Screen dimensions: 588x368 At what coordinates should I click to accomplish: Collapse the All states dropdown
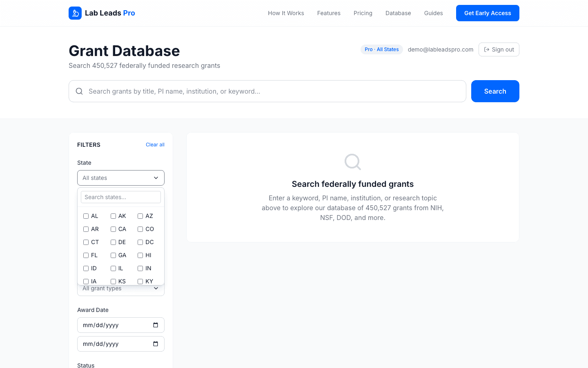(121, 178)
